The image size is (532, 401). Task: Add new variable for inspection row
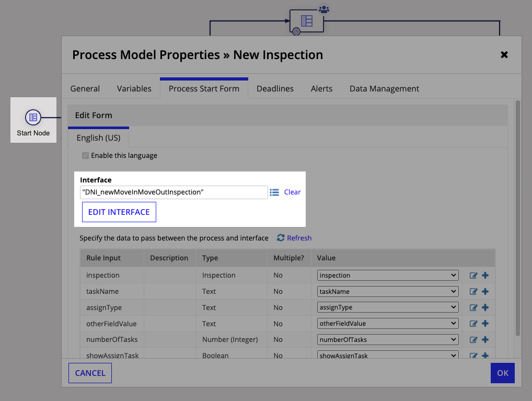point(485,276)
